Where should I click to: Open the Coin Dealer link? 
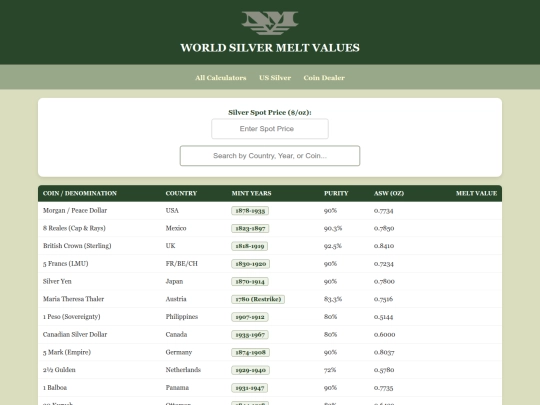(324, 78)
